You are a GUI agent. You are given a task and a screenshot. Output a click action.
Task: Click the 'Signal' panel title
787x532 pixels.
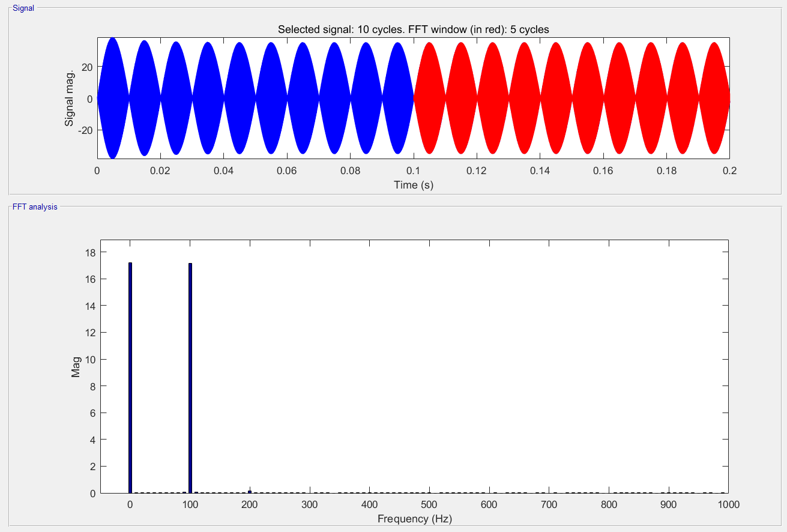(x=23, y=8)
